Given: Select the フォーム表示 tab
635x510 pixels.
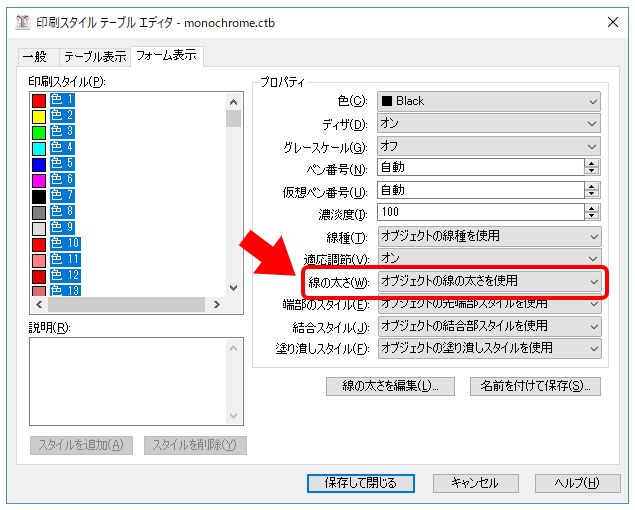Looking at the screenshot, I should 166,55.
